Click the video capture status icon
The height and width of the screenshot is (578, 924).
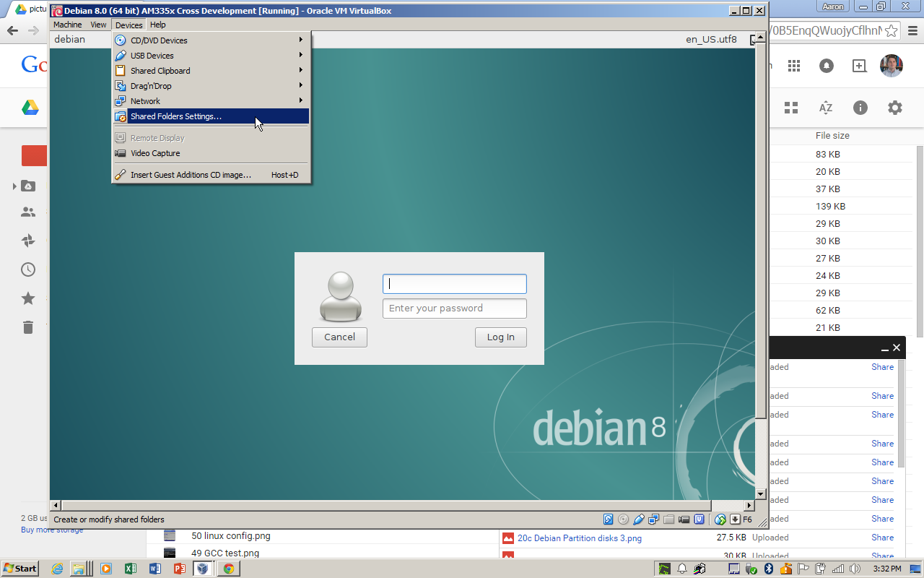point(684,519)
